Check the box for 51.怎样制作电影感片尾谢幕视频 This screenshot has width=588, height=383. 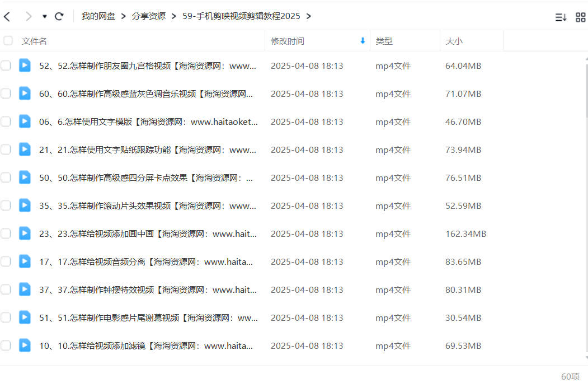6,317
